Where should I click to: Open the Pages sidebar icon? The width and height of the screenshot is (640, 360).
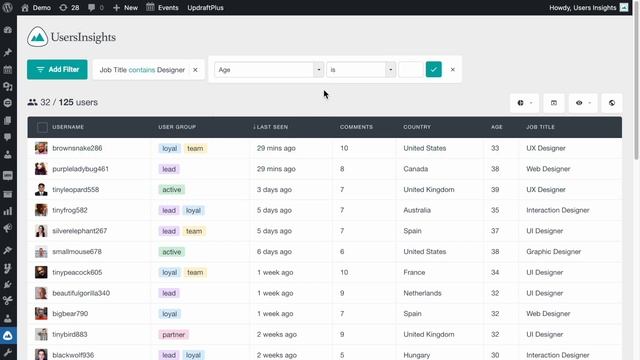(8, 120)
